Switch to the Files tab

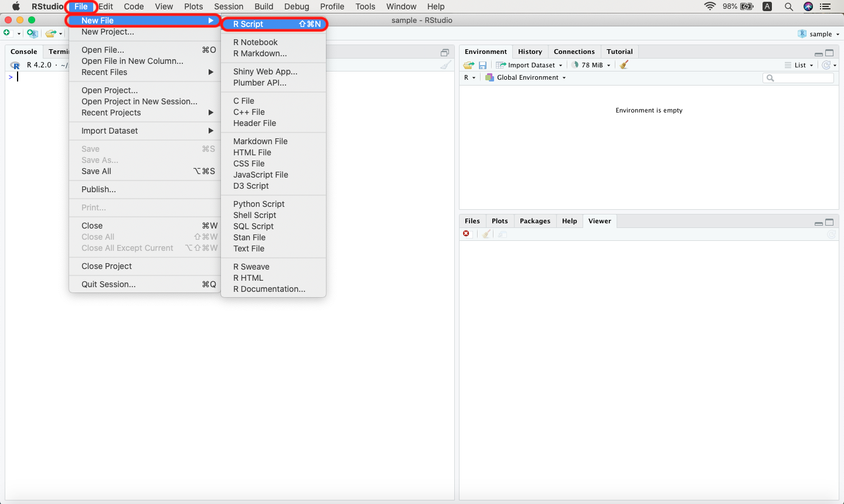tap(472, 221)
